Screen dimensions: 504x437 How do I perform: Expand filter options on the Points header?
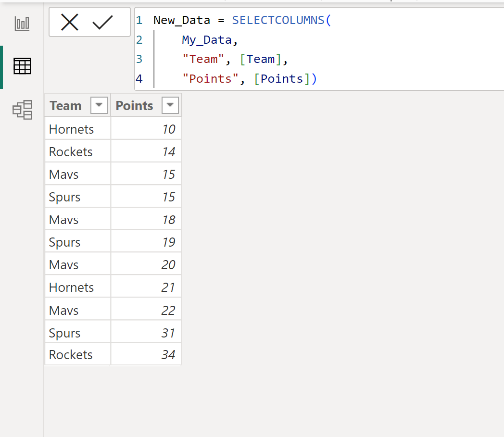[170, 105]
